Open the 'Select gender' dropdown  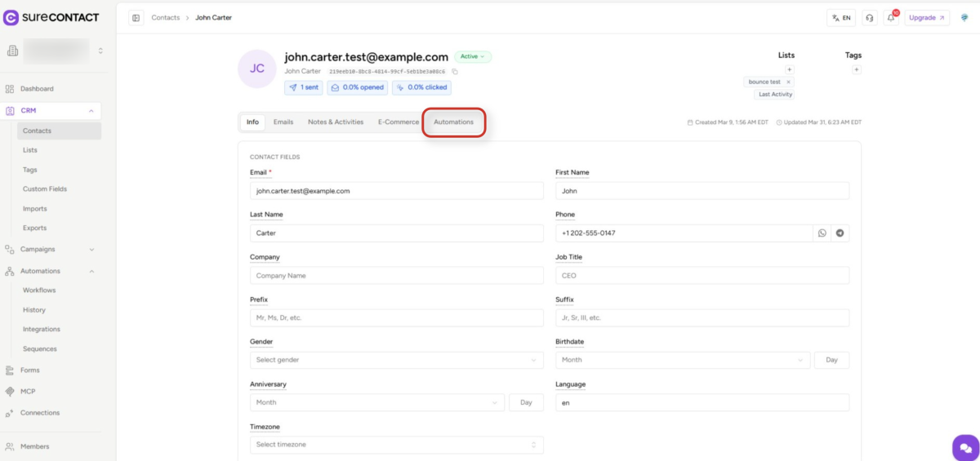[x=396, y=360]
